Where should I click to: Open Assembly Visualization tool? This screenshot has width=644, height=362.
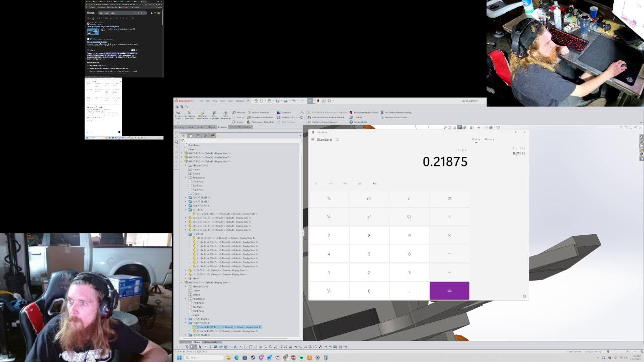[x=261, y=117]
